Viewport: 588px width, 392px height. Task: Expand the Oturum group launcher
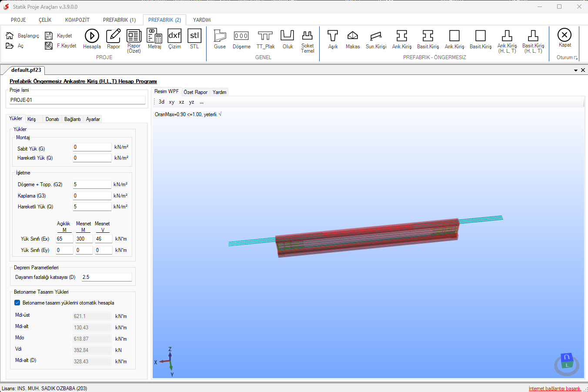point(576,58)
